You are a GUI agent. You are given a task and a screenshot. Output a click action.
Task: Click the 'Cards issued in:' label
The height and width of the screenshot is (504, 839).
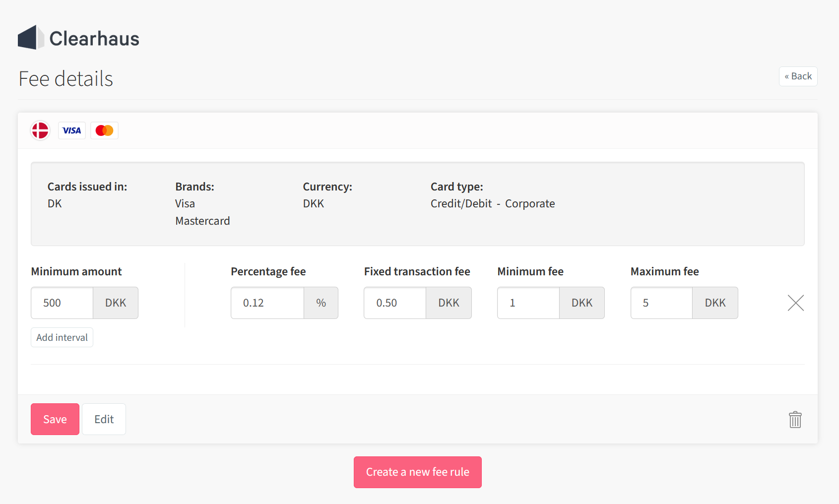point(87,187)
